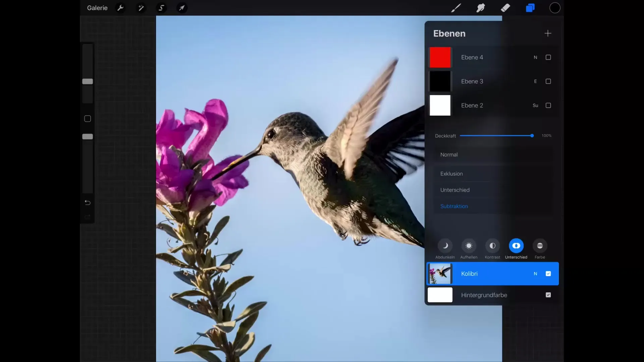Tap the Redo arrow in sidebar

pyautogui.click(x=88, y=217)
